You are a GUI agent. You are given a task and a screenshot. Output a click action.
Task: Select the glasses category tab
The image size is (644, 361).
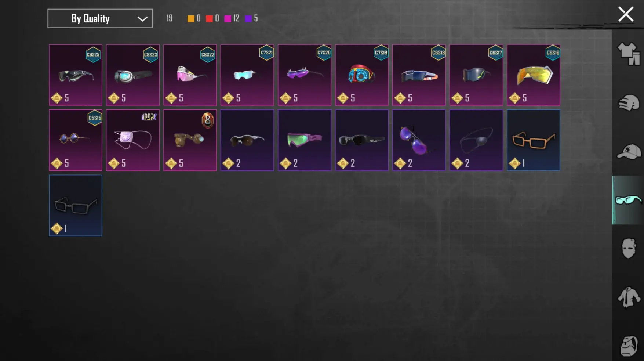628,200
